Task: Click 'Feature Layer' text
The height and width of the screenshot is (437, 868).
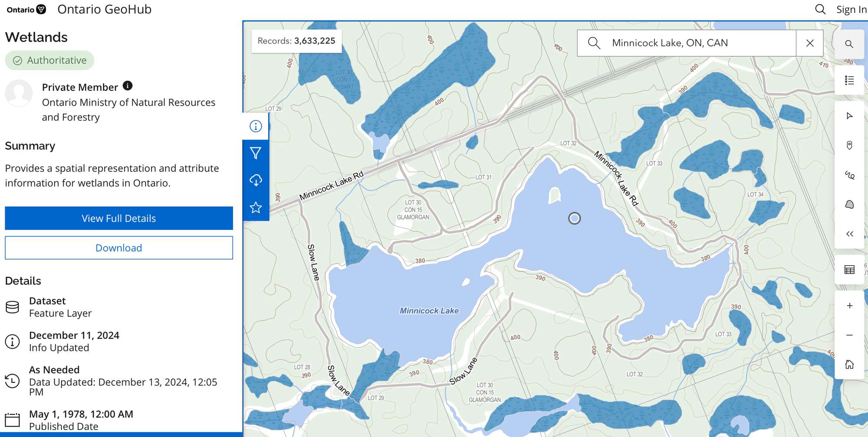Action: (x=60, y=313)
